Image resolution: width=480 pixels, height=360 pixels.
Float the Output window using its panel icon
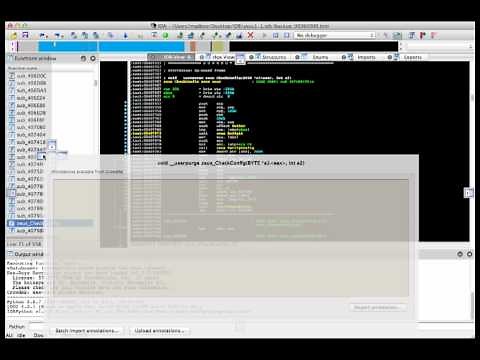(460, 254)
